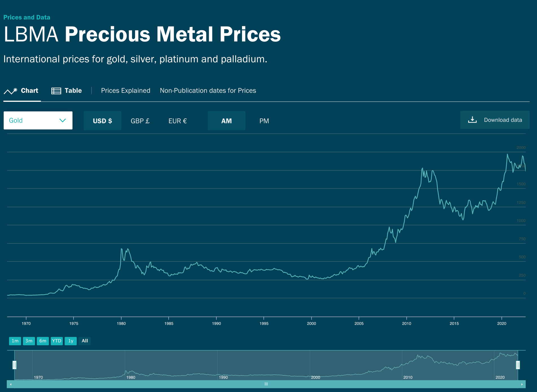Select the PM price option
Image resolution: width=537 pixels, height=392 pixels.
(x=264, y=121)
